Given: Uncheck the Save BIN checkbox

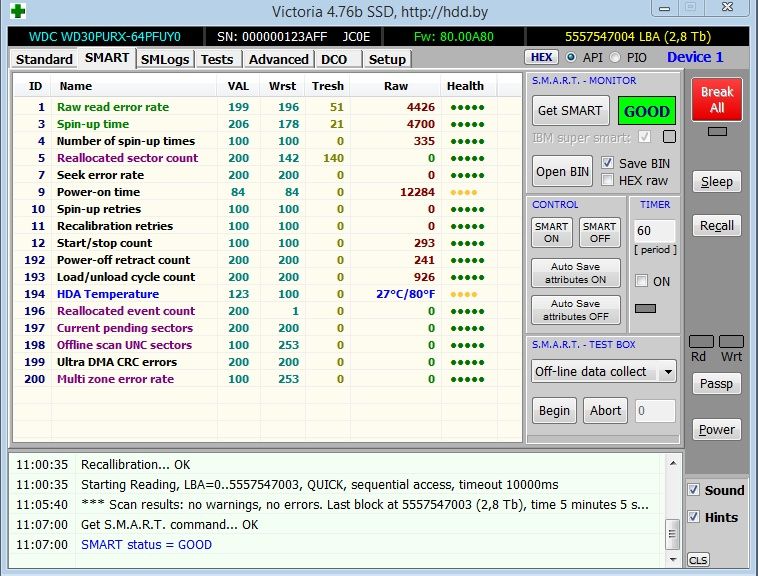Looking at the screenshot, I should point(608,162).
